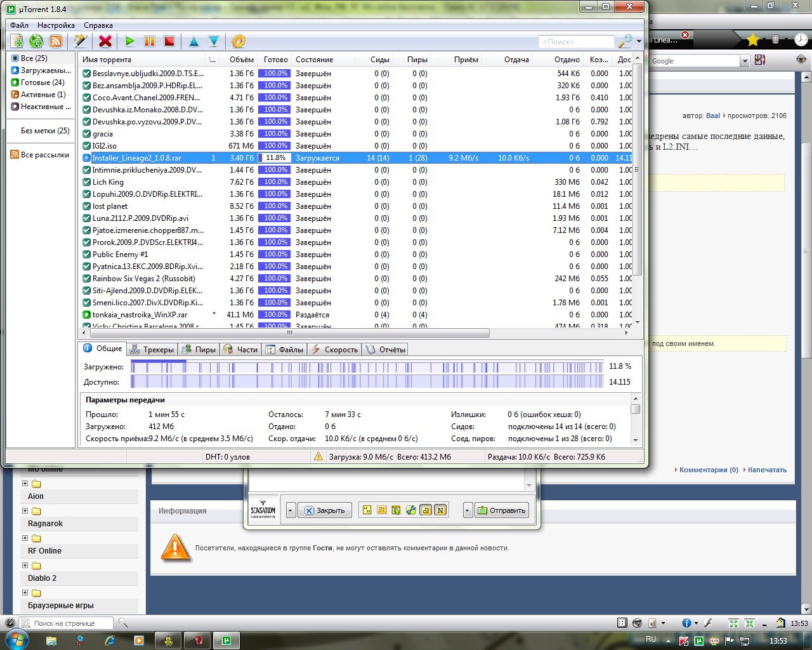Screen dimensions: 812x650
Task: Move torrent down the queue
Action: 214,41
